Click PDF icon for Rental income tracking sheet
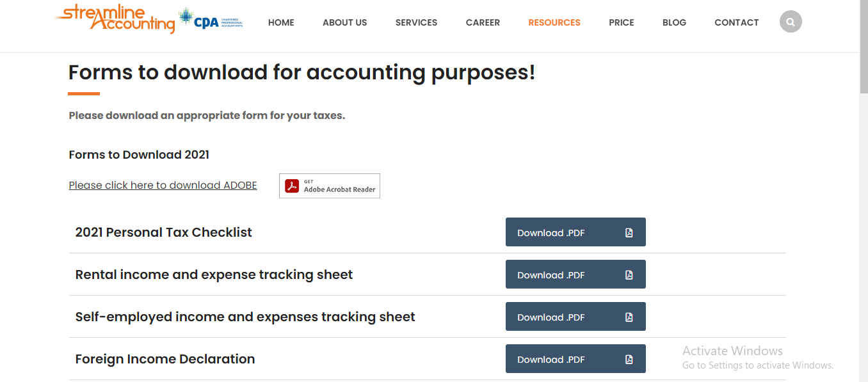868x382 pixels. [629, 275]
